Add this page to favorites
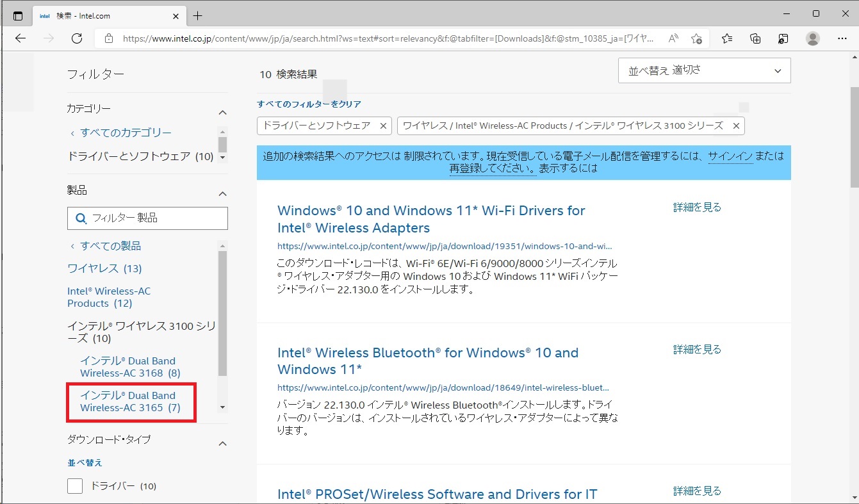Image resolution: width=859 pixels, height=504 pixels. pyautogui.click(x=697, y=38)
